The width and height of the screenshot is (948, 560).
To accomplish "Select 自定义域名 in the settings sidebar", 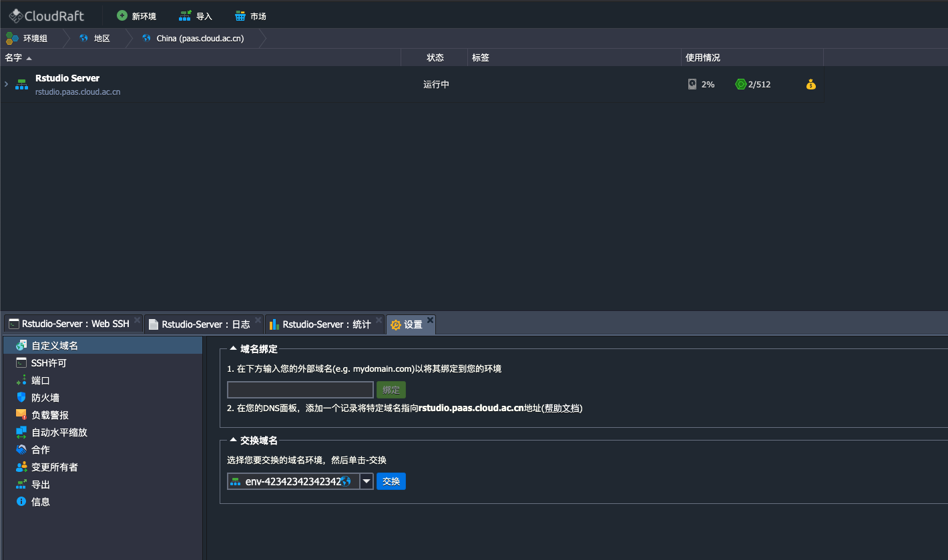I will click(103, 346).
